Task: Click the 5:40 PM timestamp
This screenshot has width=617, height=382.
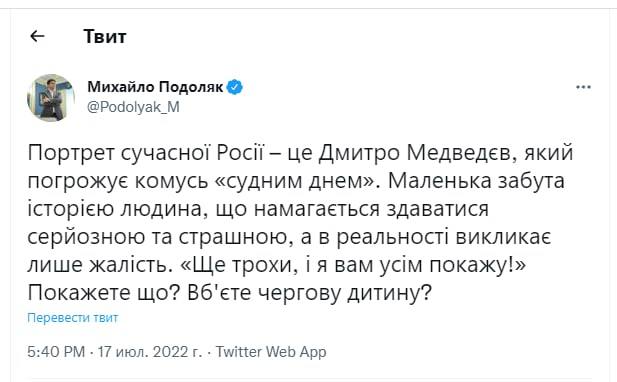Action: click(x=56, y=352)
